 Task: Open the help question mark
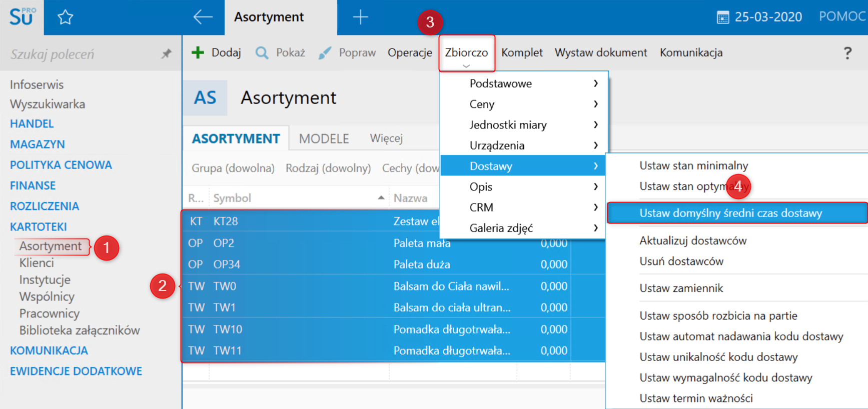(x=847, y=53)
